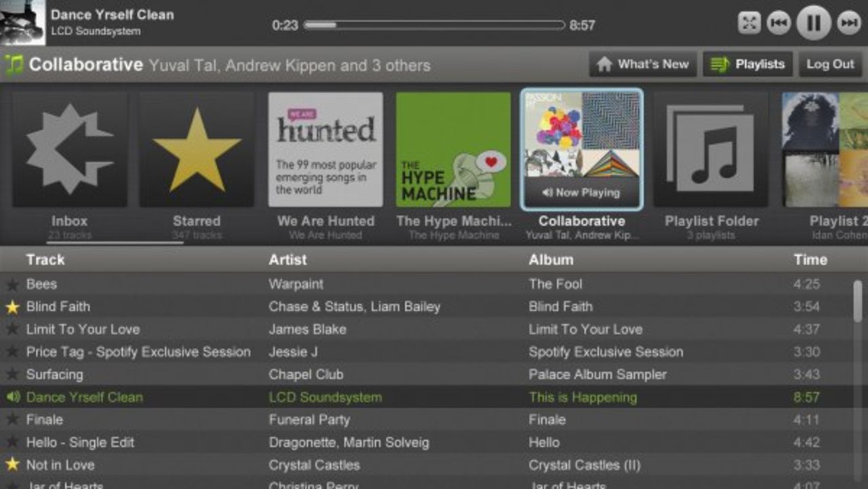Switch to the What's New tab

coord(642,64)
